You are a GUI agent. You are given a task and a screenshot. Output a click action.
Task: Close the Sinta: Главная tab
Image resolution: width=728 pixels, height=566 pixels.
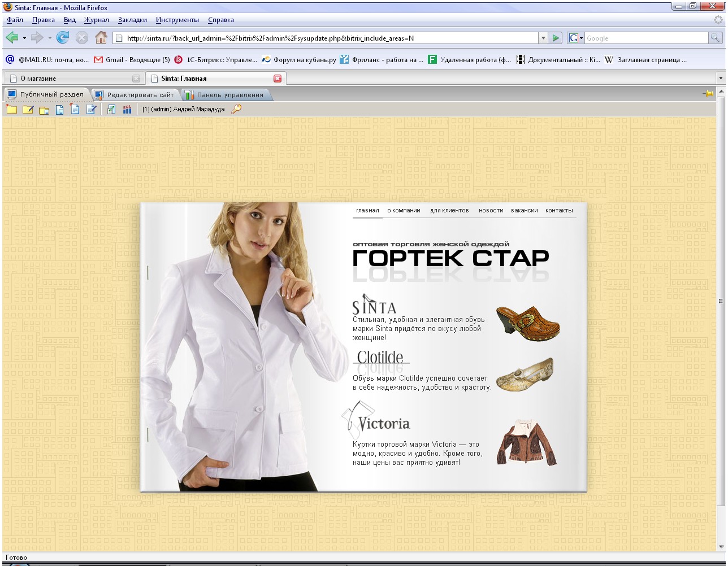pyautogui.click(x=278, y=79)
